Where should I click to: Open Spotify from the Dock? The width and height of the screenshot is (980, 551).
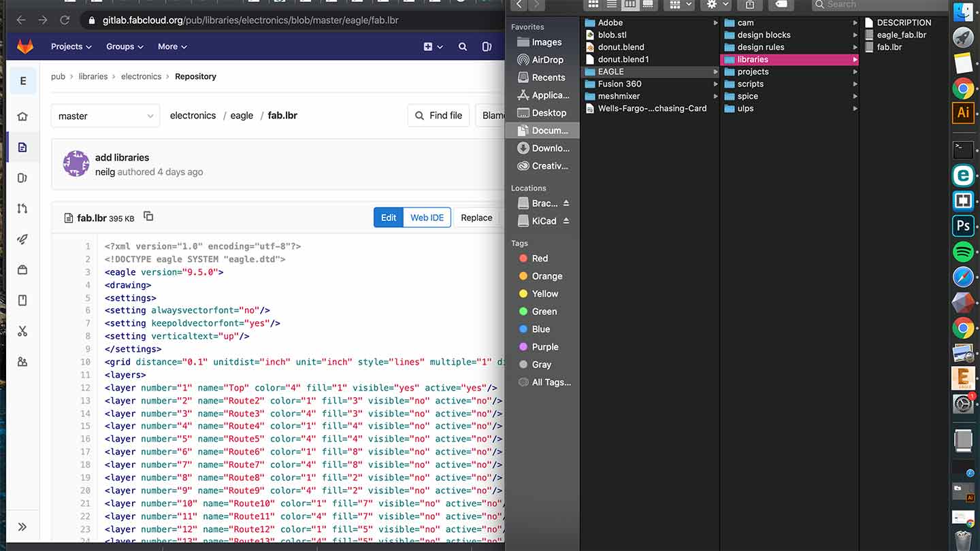[x=963, y=252]
